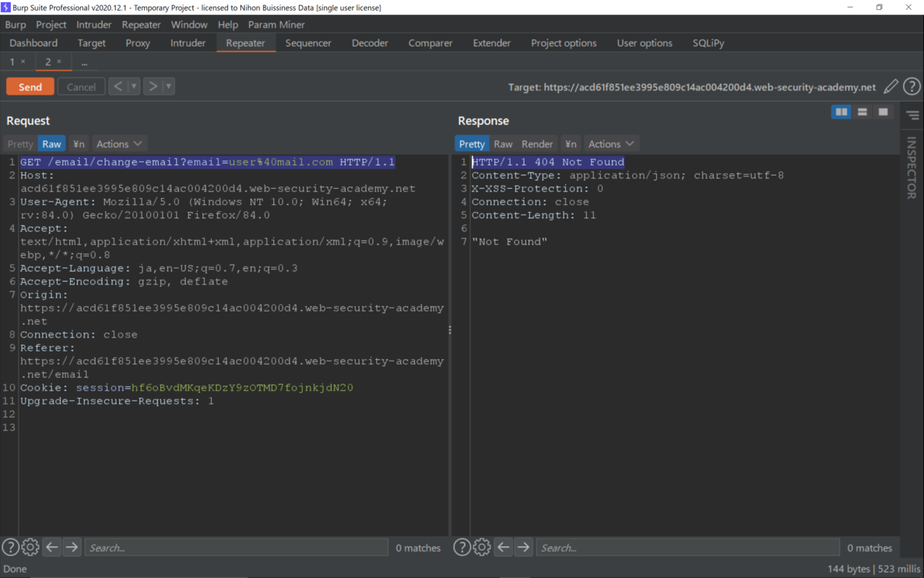924x578 pixels.
Task: Open the vertical INSPECTOR side panel
Action: 912,168
